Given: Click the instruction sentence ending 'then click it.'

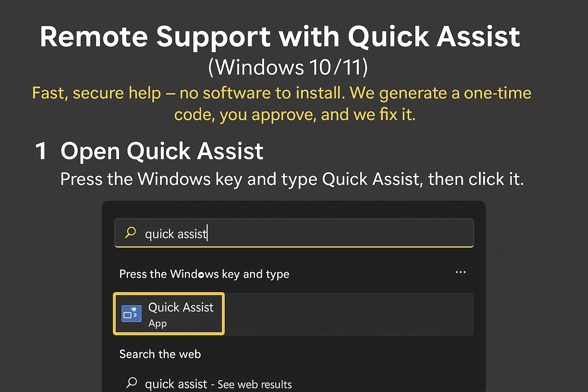Looking at the screenshot, I should click(292, 179).
